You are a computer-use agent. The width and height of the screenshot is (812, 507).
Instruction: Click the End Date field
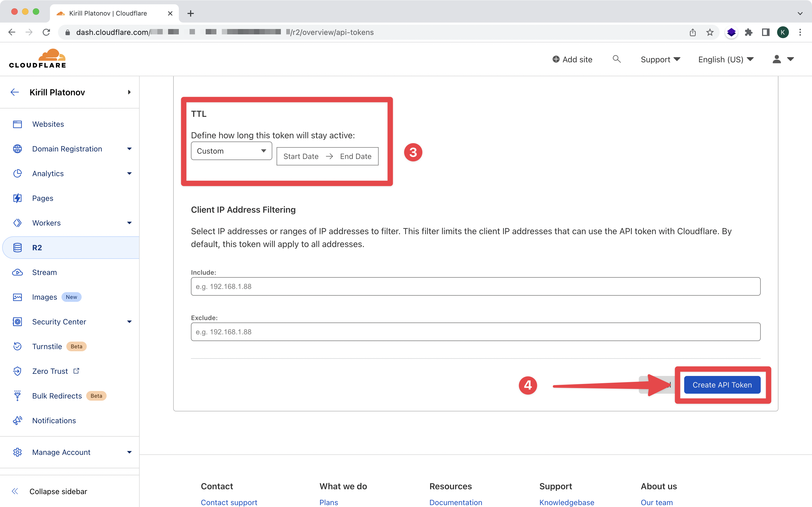(356, 156)
